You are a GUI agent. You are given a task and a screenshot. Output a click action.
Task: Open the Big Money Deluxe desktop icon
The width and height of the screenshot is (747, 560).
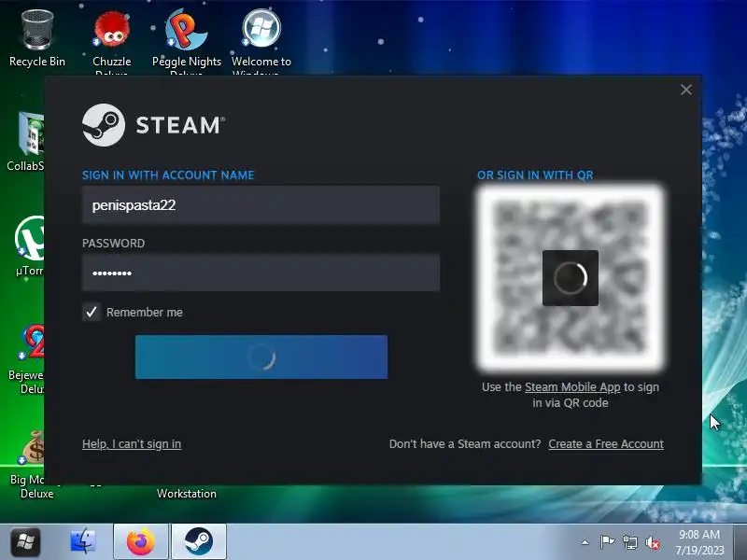click(x=32, y=464)
